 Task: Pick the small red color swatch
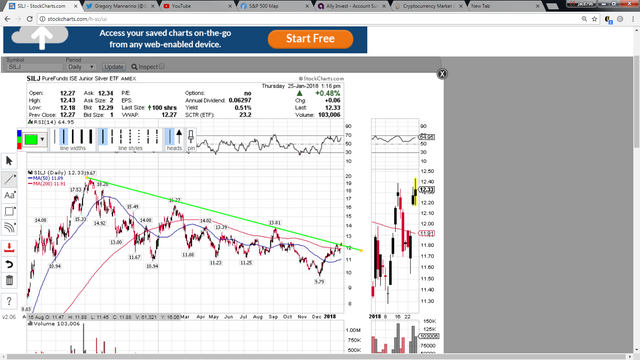click(x=19, y=146)
